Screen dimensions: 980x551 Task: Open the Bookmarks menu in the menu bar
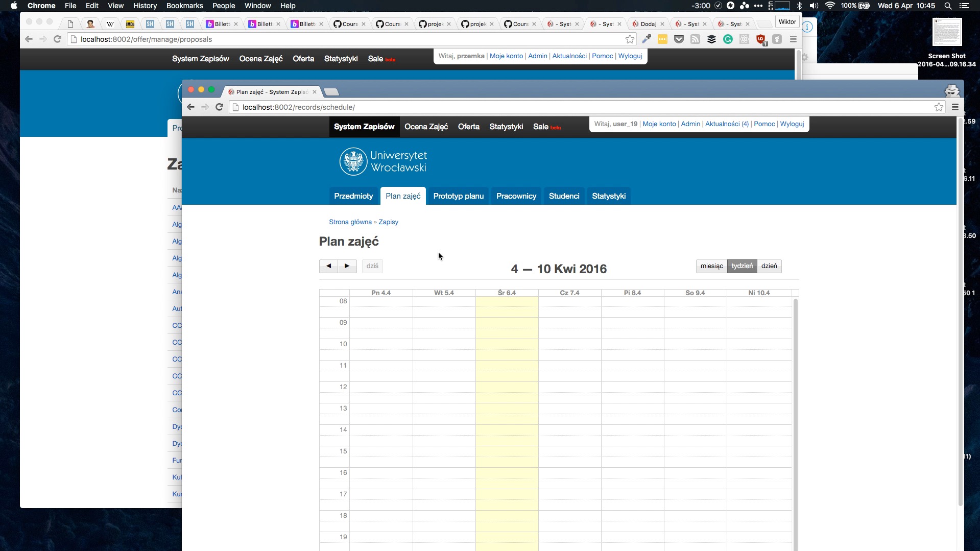pos(184,6)
